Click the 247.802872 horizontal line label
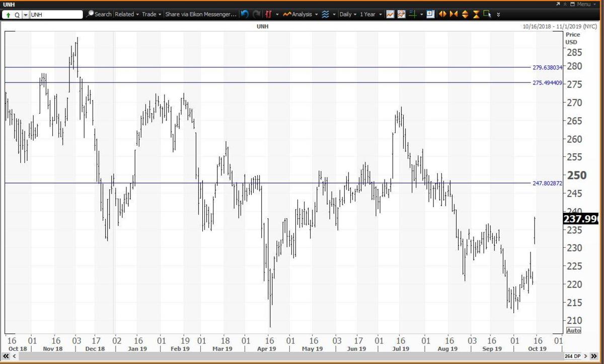The height and width of the screenshot is (364, 604). [x=547, y=184]
